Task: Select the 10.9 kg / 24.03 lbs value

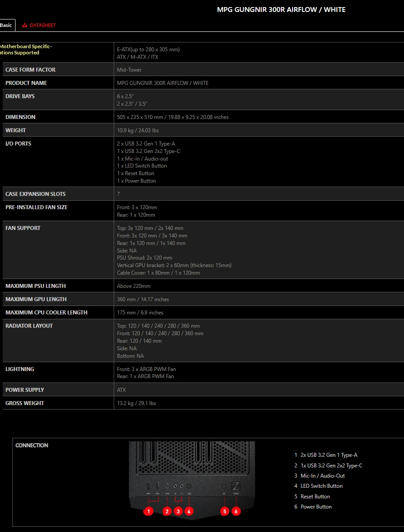Action: (x=138, y=130)
